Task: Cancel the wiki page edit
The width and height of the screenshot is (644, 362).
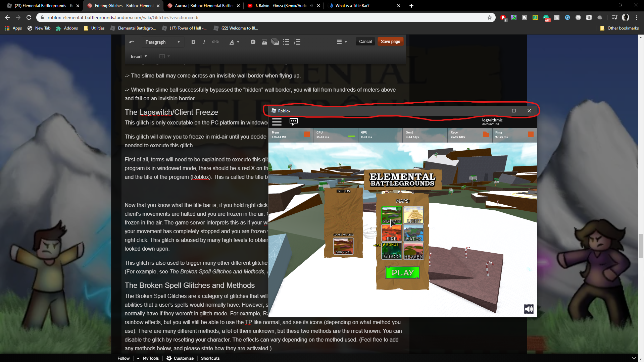Action: pyautogui.click(x=365, y=42)
